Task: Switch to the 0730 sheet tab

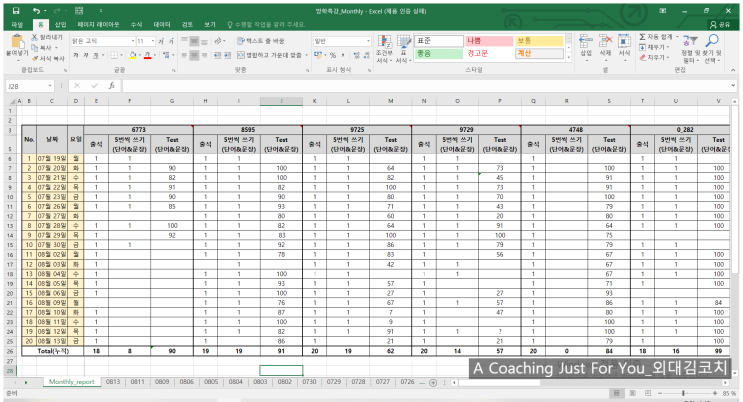Action: 309,382
